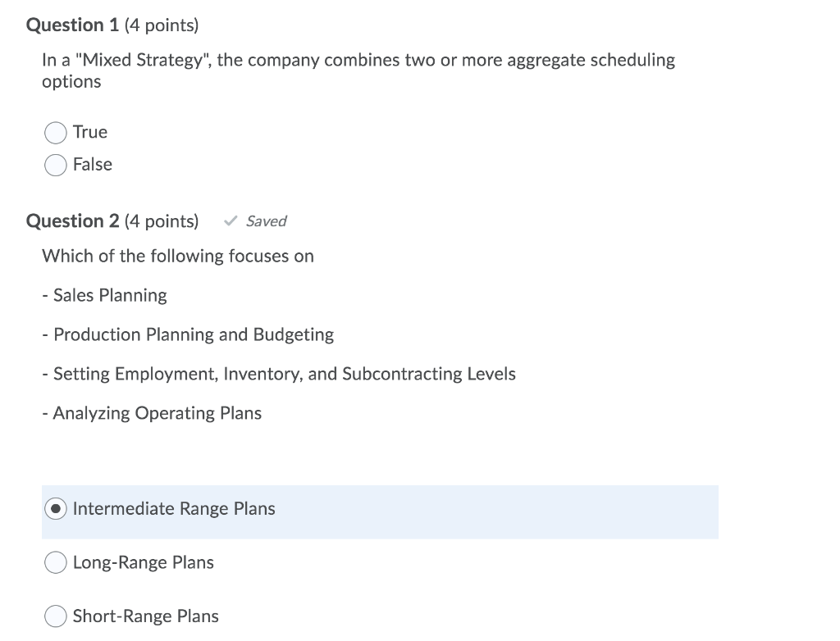Click the False answer label text
The height and width of the screenshot is (641, 840).
pos(93,165)
